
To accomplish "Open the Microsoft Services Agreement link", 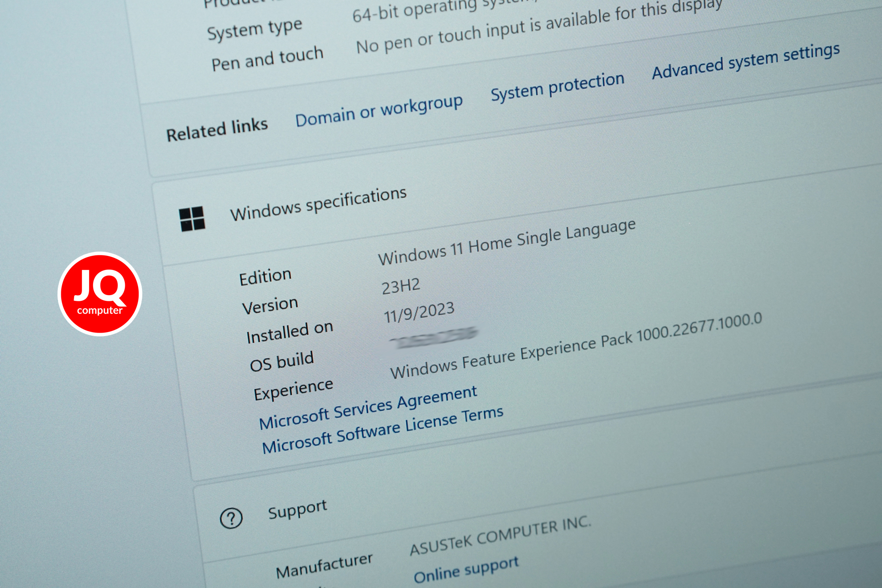I will tap(368, 408).
